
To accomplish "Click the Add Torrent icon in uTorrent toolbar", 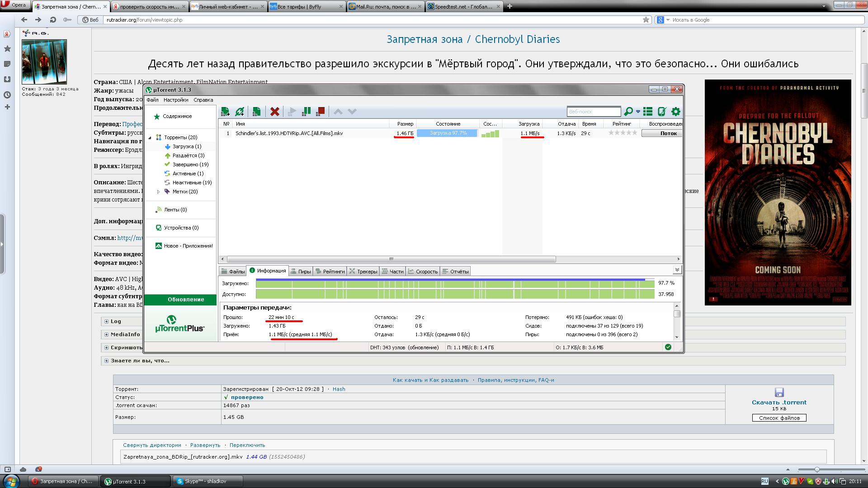I will pos(225,112).
